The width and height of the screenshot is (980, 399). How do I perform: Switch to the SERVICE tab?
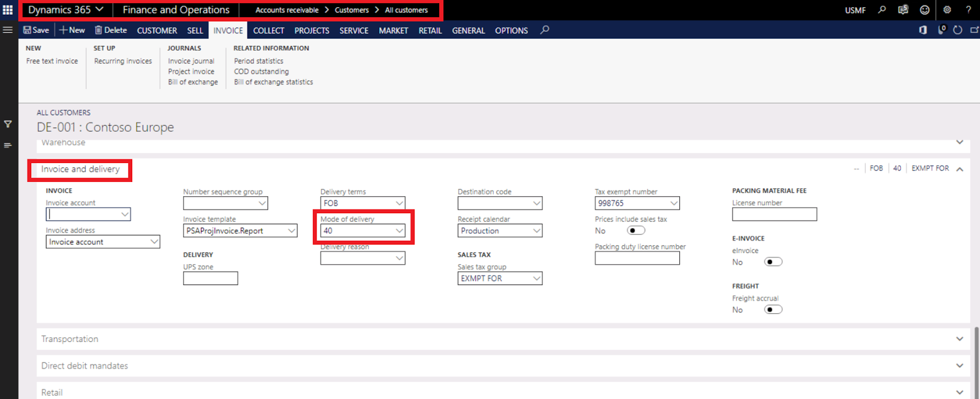(x=354, y=30)
